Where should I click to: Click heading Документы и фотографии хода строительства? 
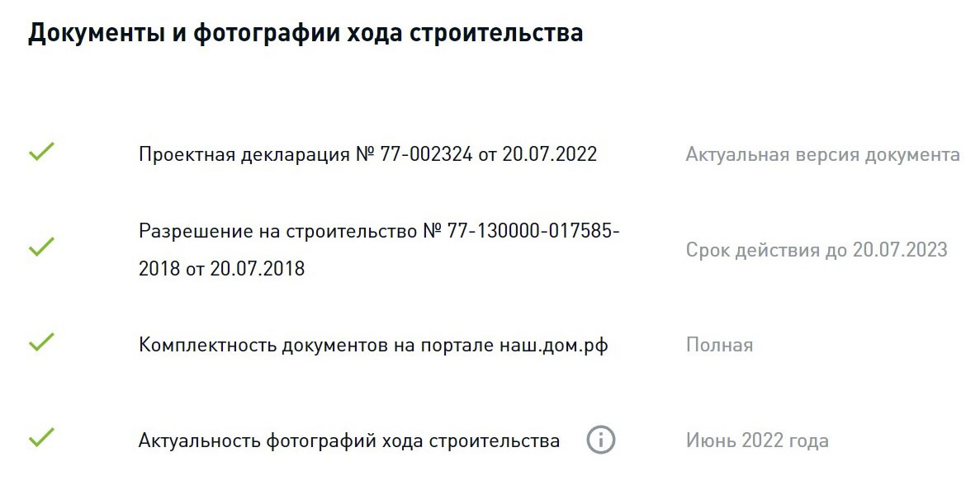pos(305,32)
